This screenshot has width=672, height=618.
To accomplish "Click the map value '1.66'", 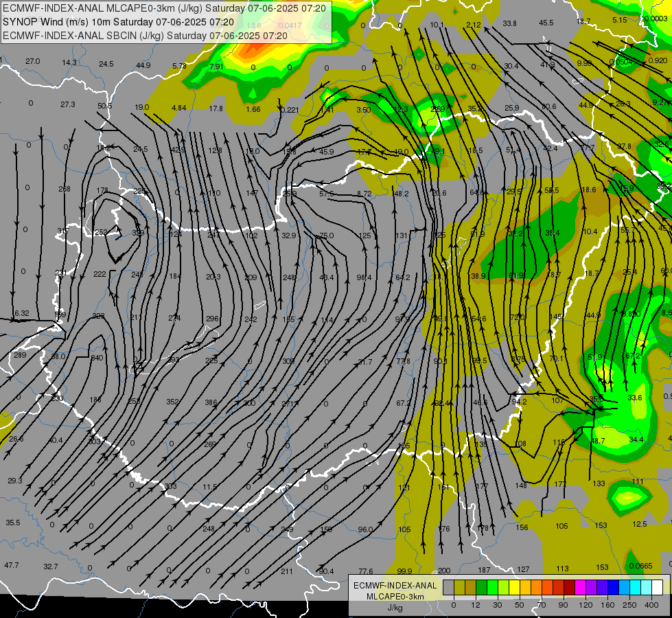I will point(253,109).
